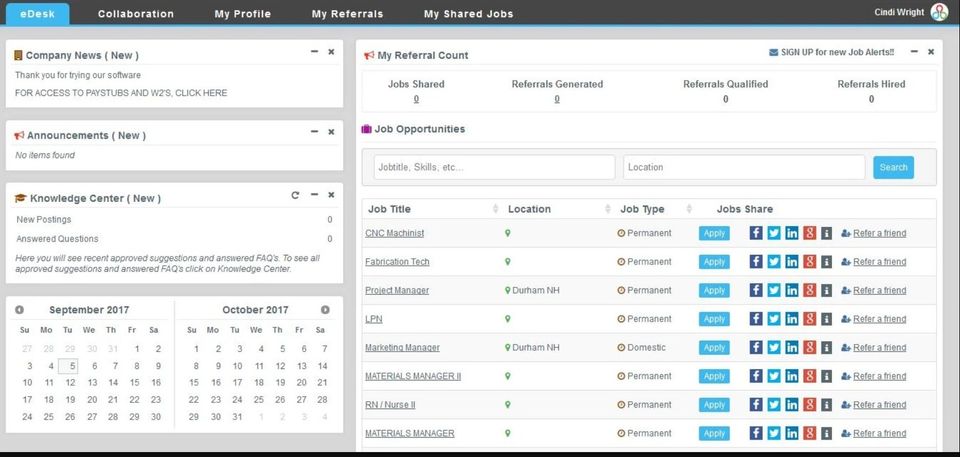960x457 pixels.
Task: Share Fabrication Tech job on Twitter
Action: (774, 262)
